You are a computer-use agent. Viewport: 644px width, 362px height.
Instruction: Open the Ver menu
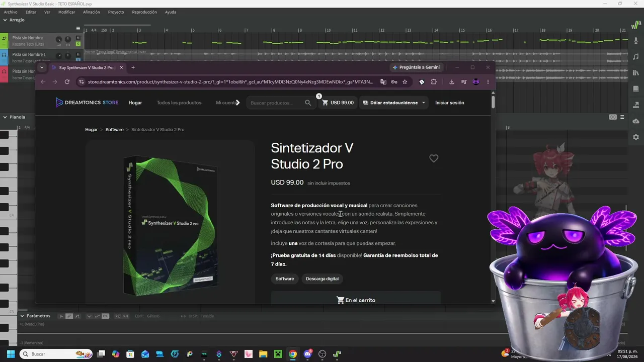click(47, 12)
